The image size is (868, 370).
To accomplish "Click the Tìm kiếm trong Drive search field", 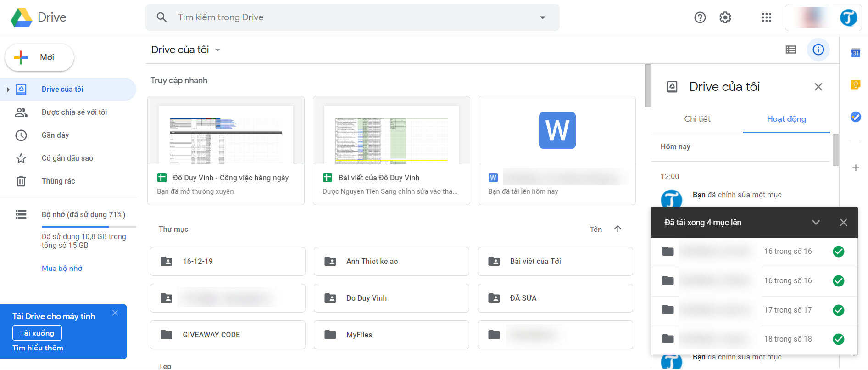I will click(x=352, y=17).
